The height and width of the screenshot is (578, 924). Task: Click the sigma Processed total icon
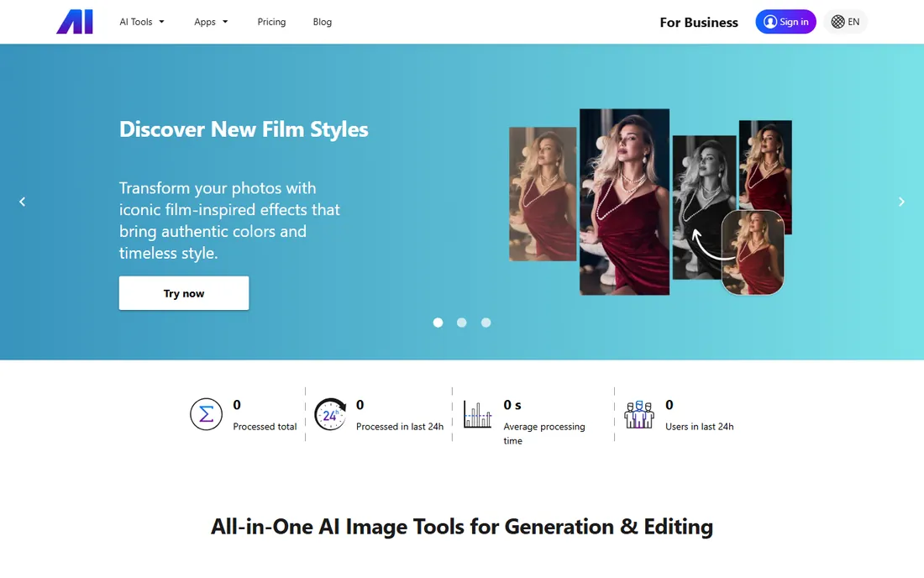pyautogui.click(x=207, y=414)
